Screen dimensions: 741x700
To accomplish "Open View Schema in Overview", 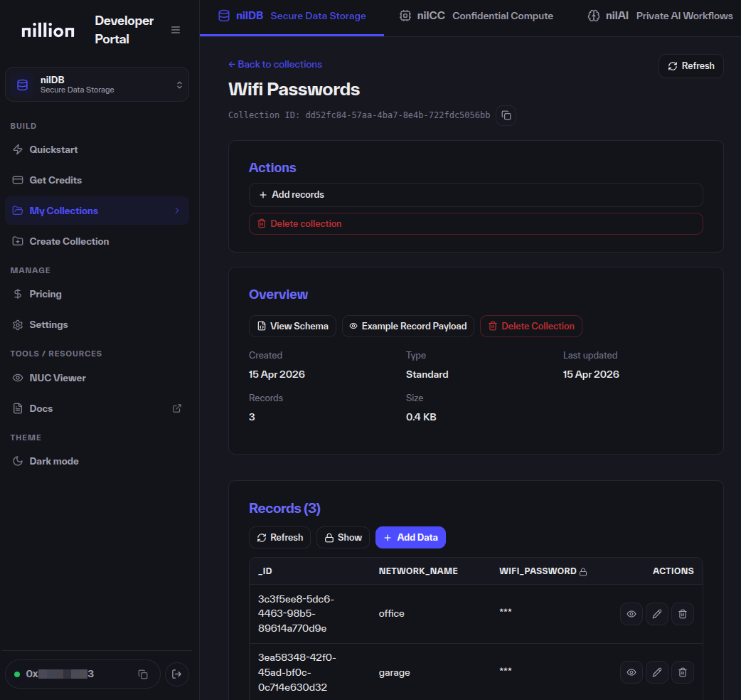I will pyautogui.click(x=292, y=327).
